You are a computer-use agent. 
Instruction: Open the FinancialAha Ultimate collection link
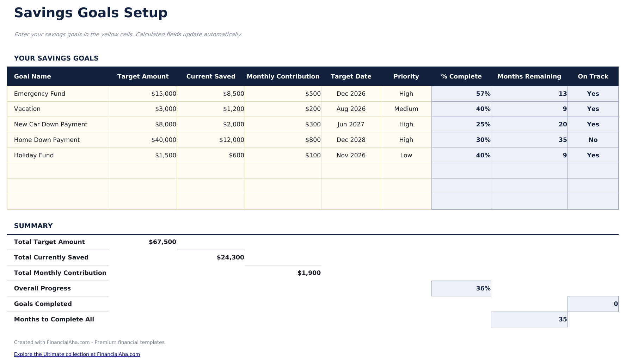click(77, 354)
